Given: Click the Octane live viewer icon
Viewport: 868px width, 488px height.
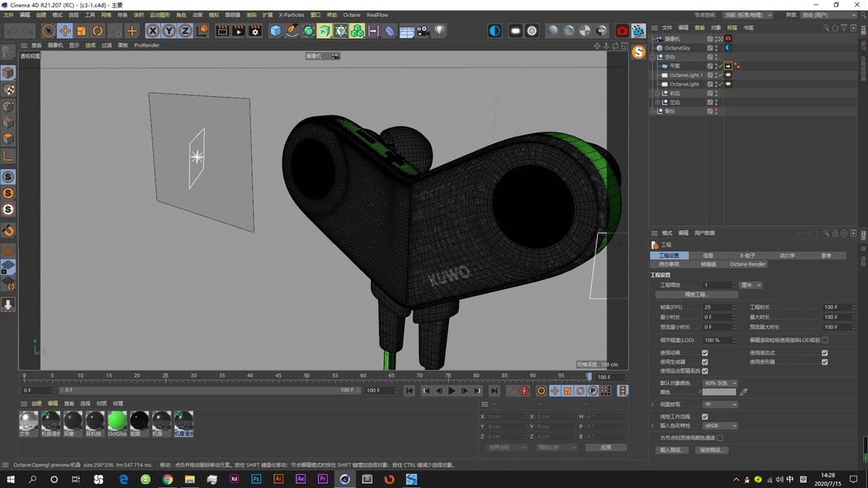Looking at the screenshot, I should click(x=639, y=31).
